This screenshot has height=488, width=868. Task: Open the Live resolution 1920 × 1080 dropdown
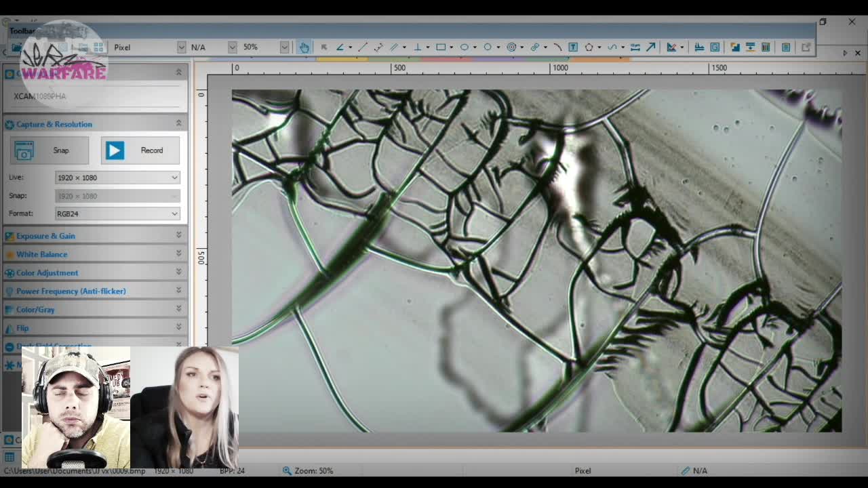coord(117,178)
